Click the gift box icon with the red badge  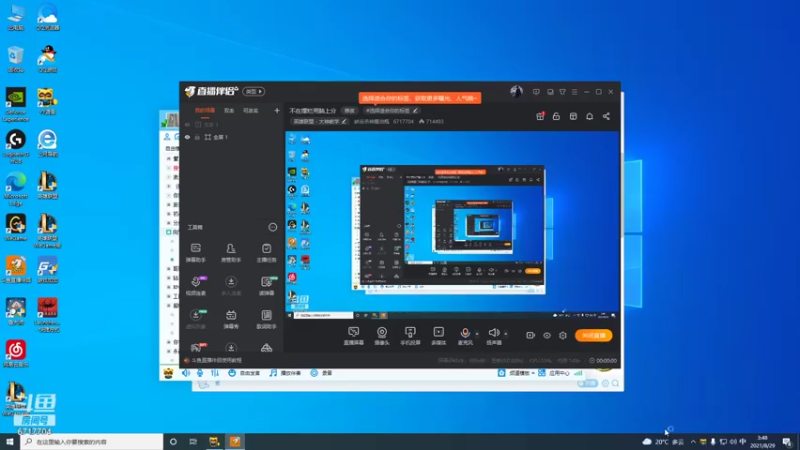[540, 116]
